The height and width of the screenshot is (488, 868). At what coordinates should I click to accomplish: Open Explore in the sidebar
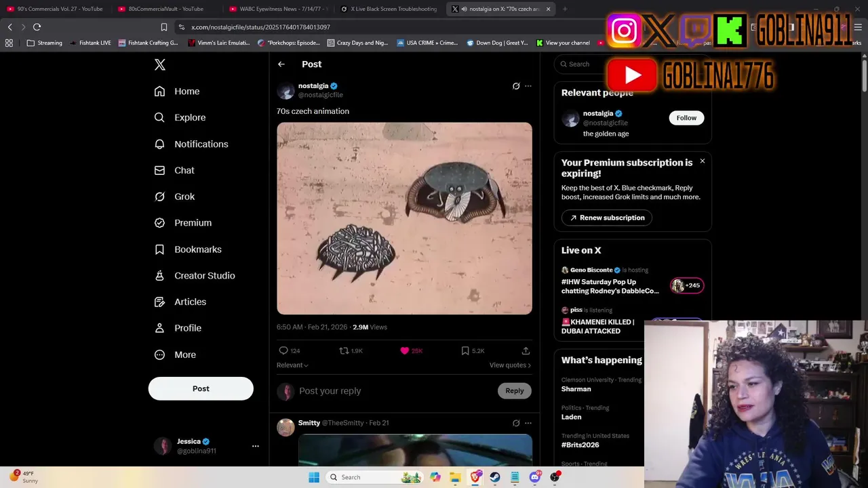point(180,117)
